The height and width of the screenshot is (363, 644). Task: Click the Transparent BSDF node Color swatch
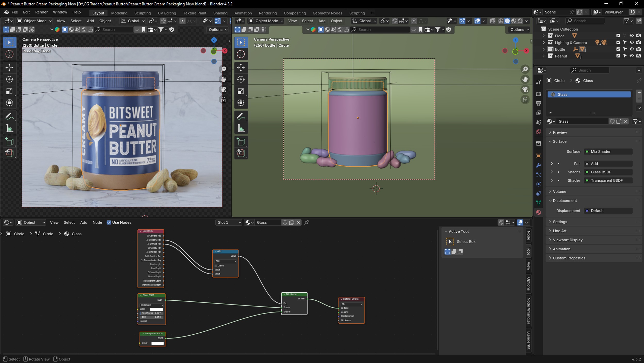157,343
